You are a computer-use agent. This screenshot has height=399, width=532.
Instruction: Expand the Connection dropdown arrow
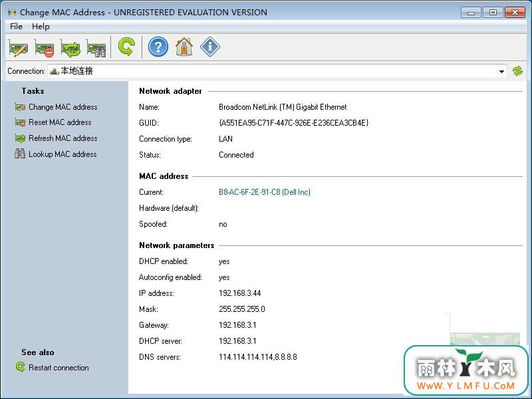coord(501,72)
